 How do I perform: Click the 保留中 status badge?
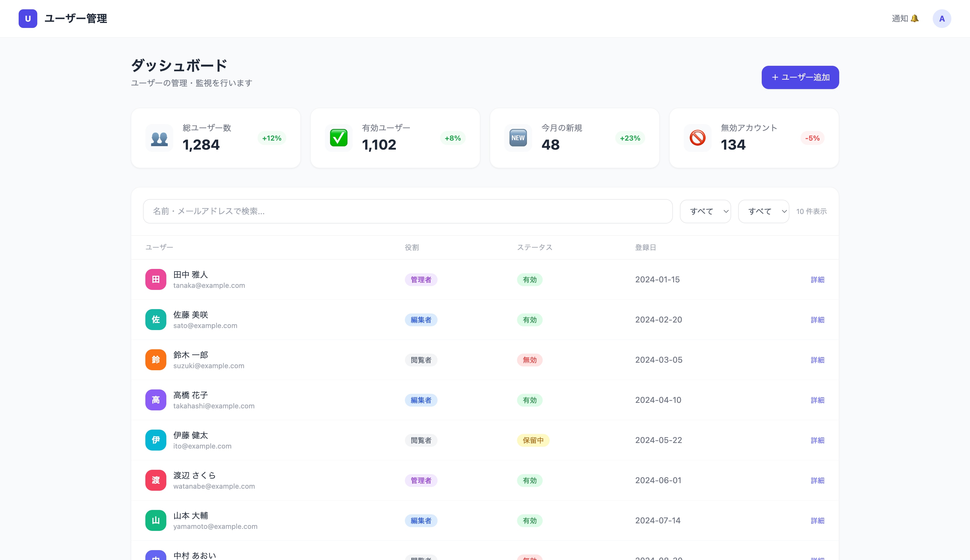533,440
